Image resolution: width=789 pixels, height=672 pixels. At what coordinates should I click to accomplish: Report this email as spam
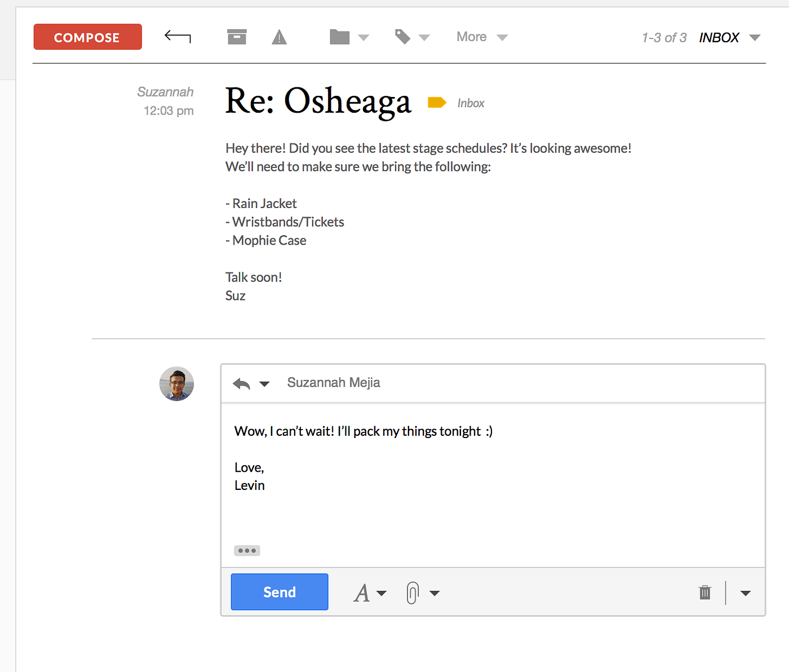(279, 36)
